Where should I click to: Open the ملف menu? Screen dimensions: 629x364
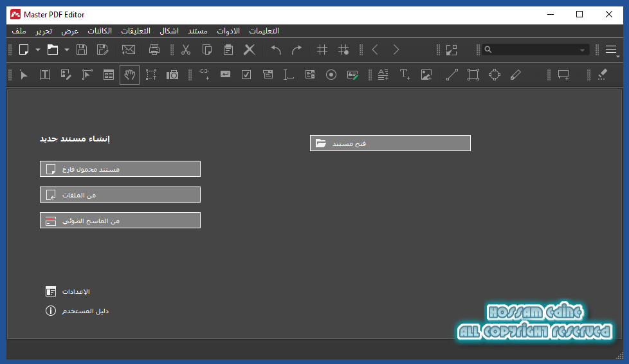pos(19,31)
